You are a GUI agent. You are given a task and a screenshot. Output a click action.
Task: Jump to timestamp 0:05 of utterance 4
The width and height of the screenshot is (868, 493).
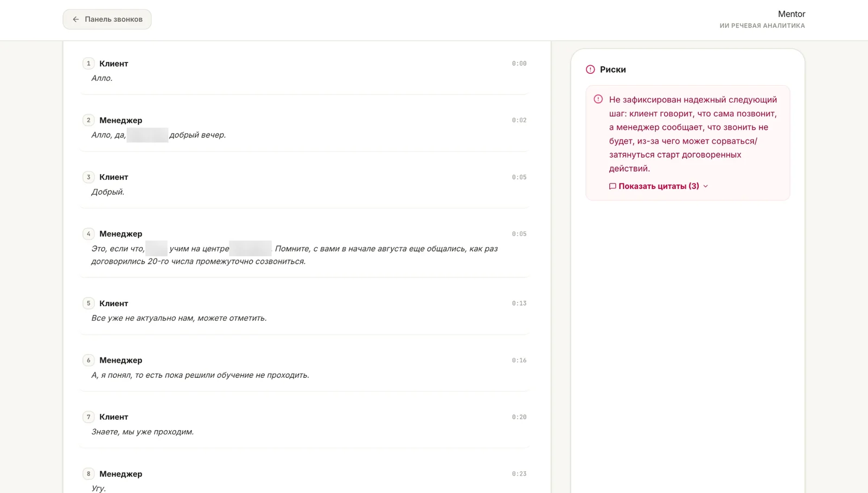[x=519, y=234]
